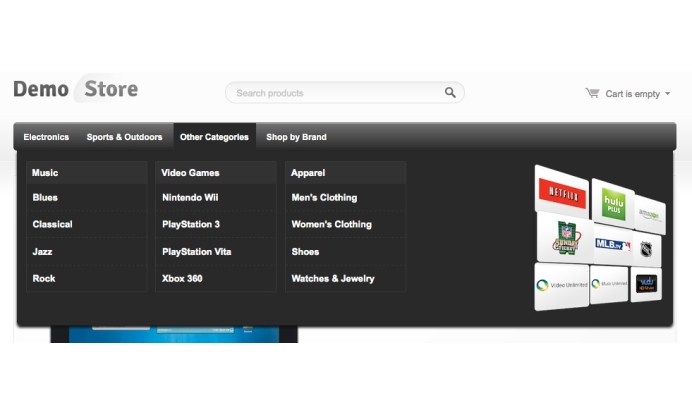This screenshot has height=415, width=692.
Task: Click the search magnifier icon
Action: coord(450,93)
